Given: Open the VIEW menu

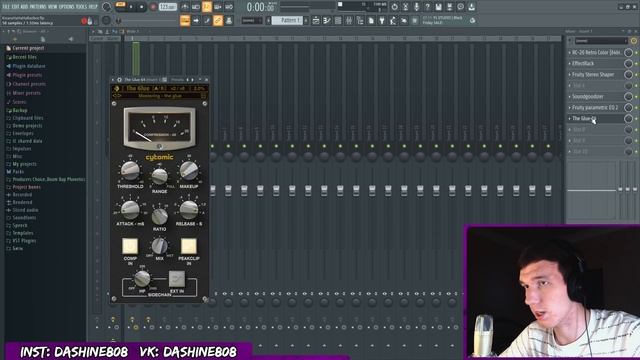Looking at the screenshot, I should click(x=53, y=7).
